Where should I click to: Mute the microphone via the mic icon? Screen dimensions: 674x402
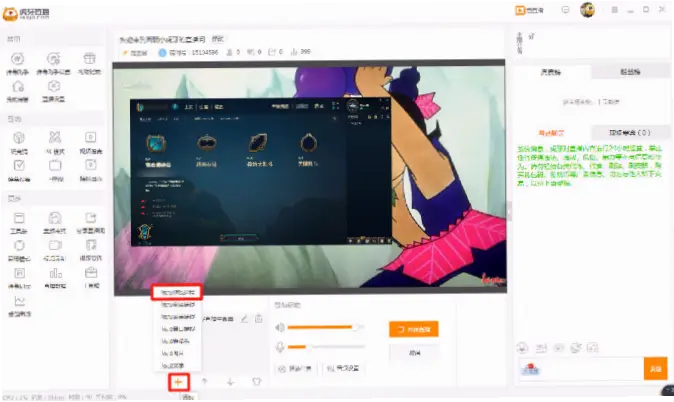click(279, 347)
